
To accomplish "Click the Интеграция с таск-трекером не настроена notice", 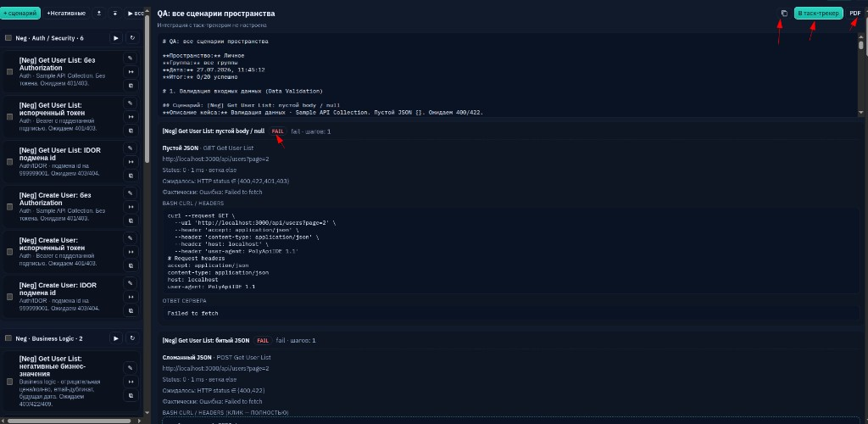I will coord(212,25).
